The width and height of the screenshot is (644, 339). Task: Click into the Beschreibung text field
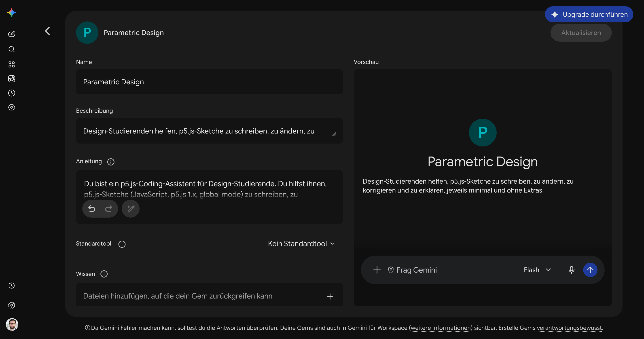[210, 131]
